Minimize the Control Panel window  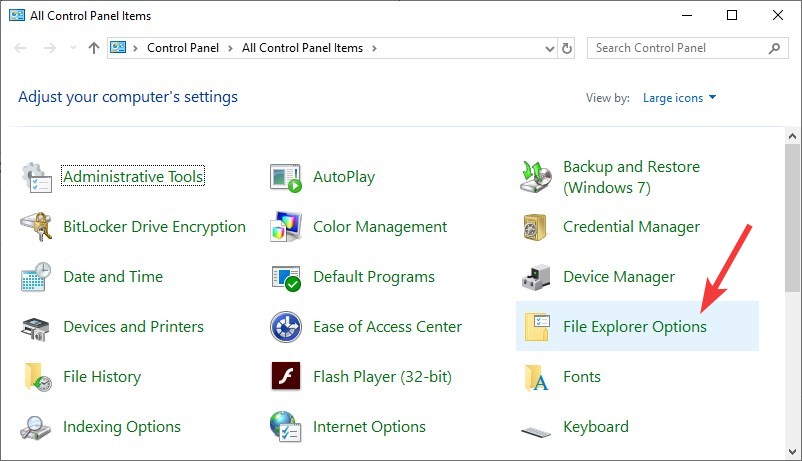(x=687, y=15)
